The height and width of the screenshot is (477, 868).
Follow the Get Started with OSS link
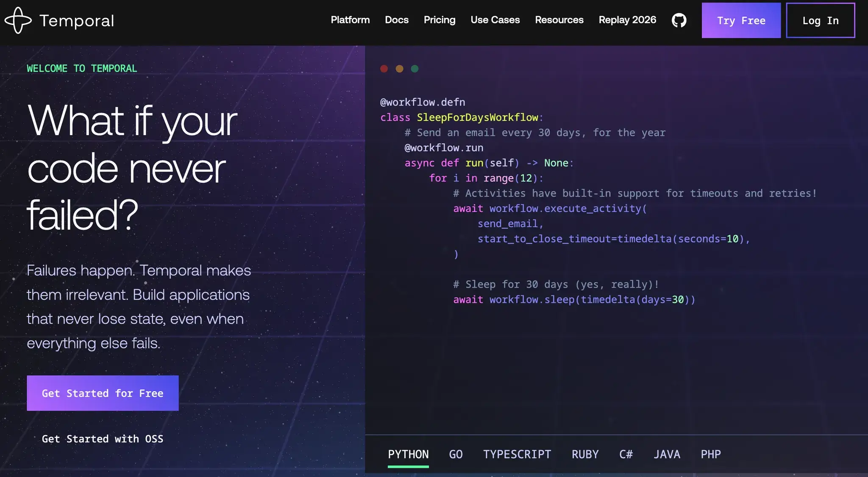click(103, 439)
